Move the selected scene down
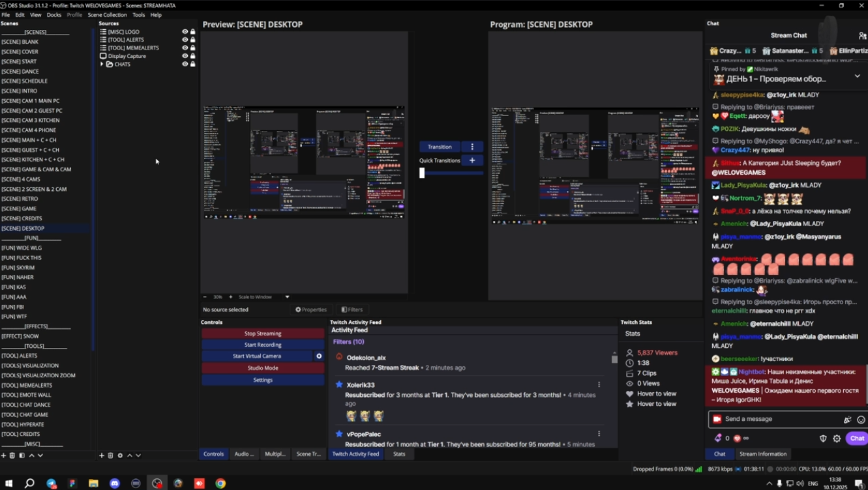 click(40, 455)
